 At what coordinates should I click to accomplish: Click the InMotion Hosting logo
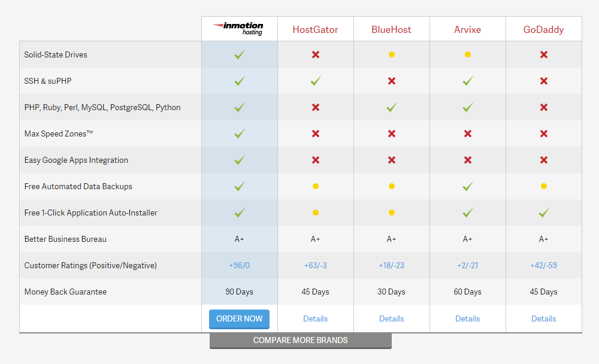[239, 28]
